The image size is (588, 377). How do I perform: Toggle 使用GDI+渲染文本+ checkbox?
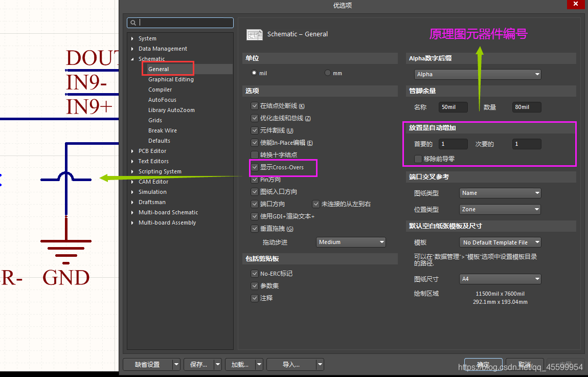[x=255, y=216]
